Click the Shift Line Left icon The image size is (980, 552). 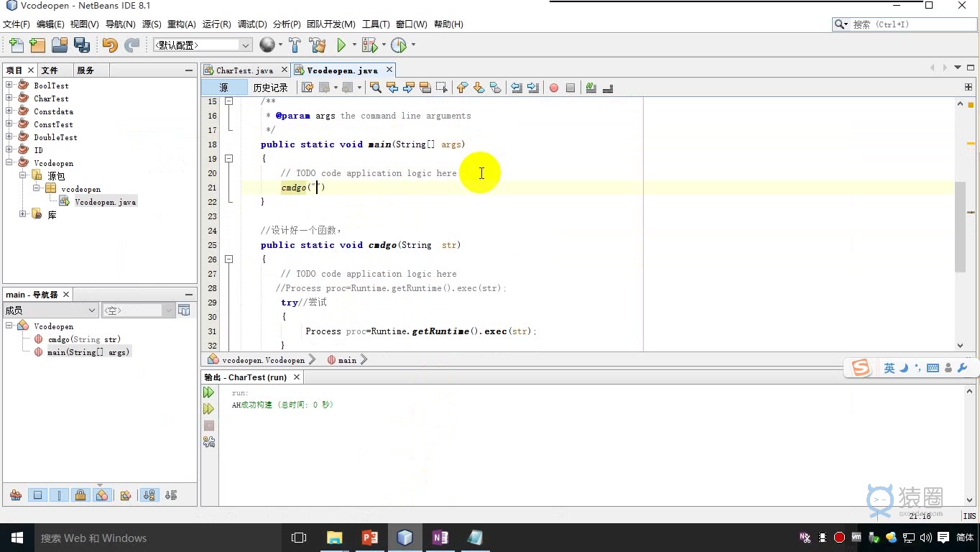[x=516, y=88]
